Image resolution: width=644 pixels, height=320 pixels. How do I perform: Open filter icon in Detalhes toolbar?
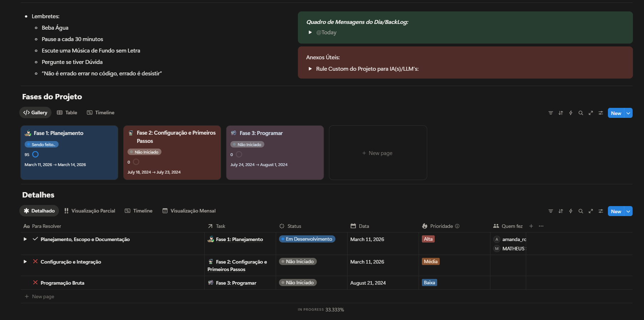[x=550, y=211]
